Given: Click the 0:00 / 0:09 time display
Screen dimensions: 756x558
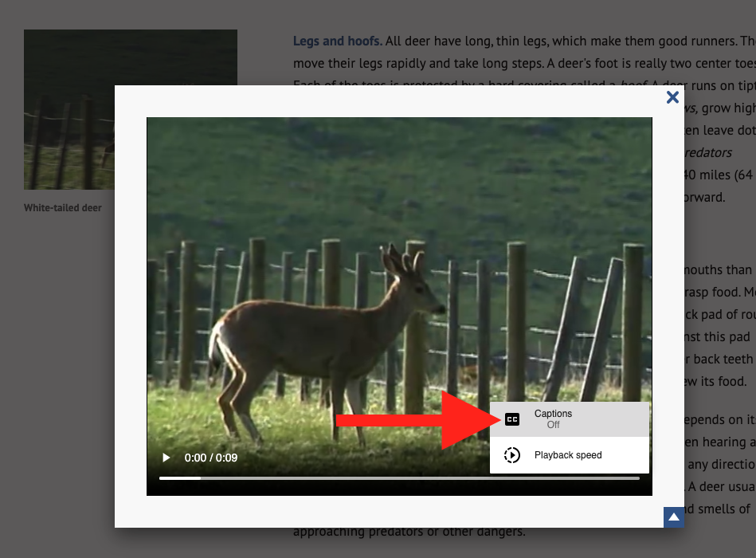Looking at the screenshot, I should [x=210, y=458].
